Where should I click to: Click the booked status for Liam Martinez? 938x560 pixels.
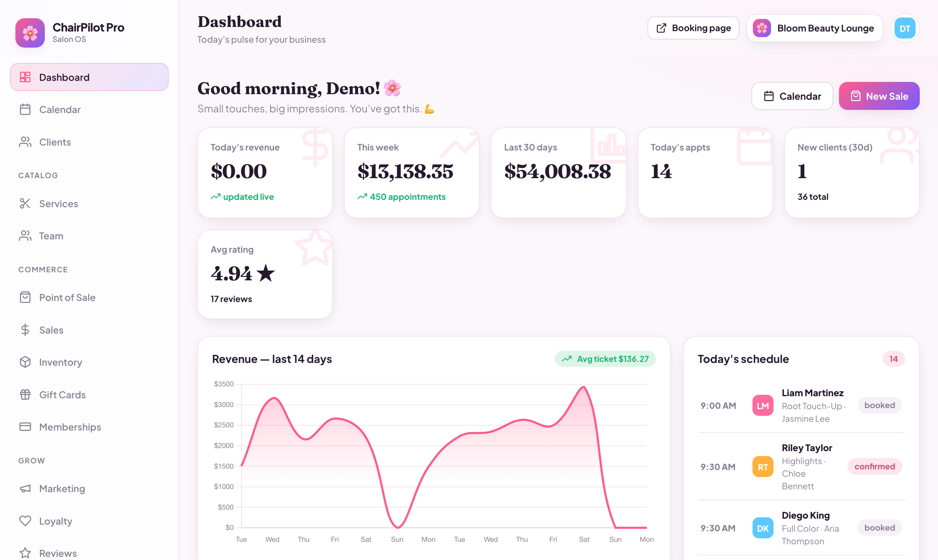pyautogui.click(x=880, y=405)
